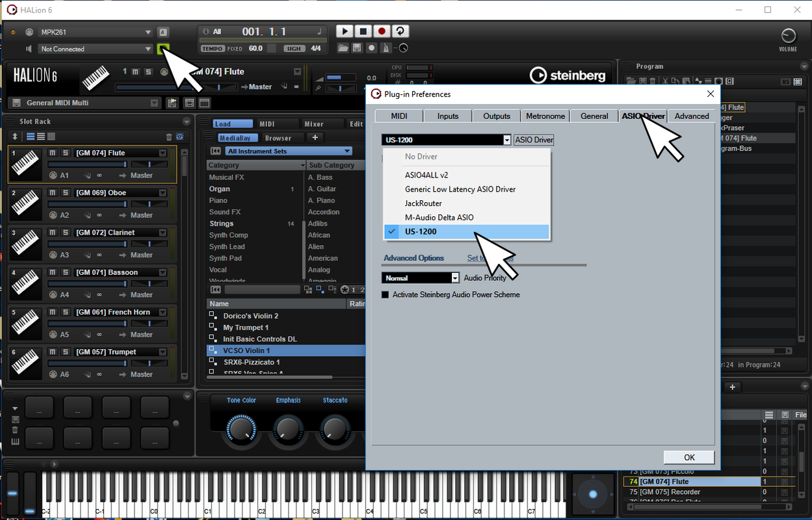The image size is (812, 520).
Task: Open the Not Connected audio output dropdown
Action: pyautogui.click(x=96, y=49)
